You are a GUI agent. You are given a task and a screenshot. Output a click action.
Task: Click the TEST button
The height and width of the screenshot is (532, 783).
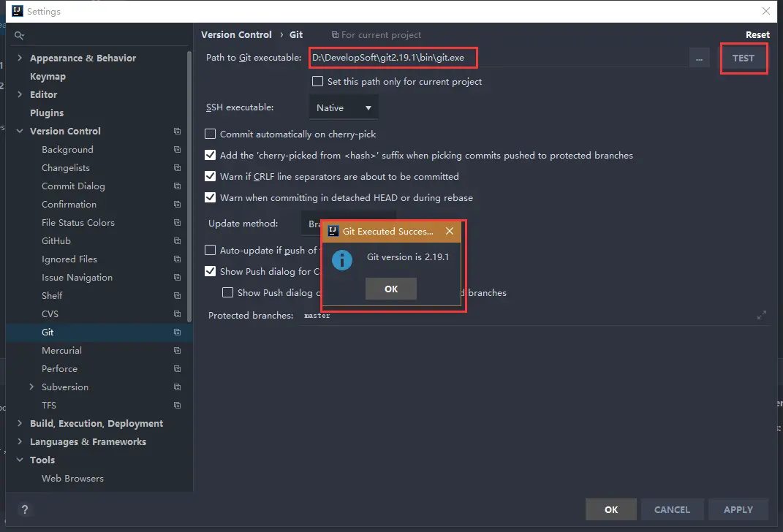pyautogui.click(x=744, y=58)
